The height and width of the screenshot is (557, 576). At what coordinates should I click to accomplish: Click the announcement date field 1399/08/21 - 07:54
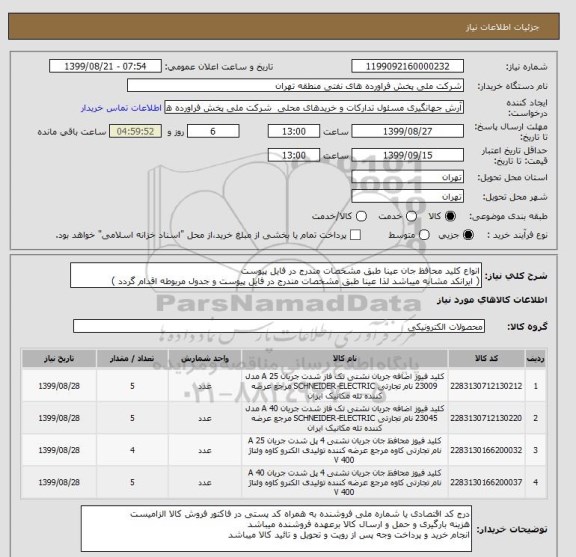click(x=105, y=67)
